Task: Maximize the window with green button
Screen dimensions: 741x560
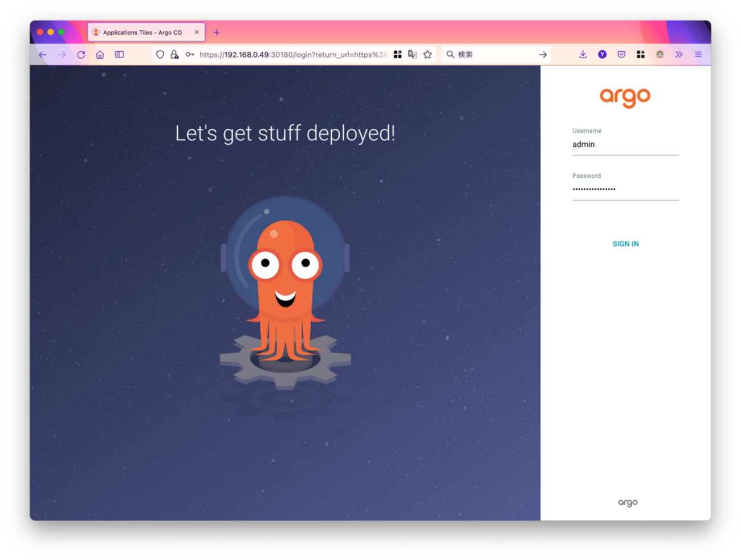Action: [62, 32]
